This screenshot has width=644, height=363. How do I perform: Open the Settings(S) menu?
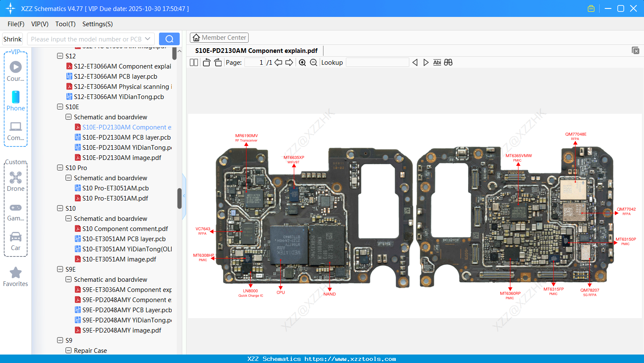coord(98,24)
